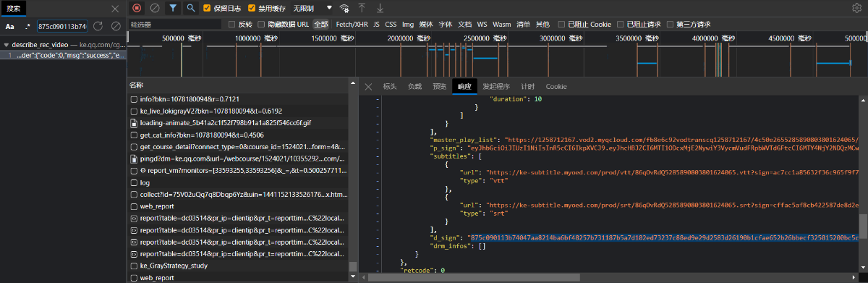Open network settings gear icon

coord(857,8)
